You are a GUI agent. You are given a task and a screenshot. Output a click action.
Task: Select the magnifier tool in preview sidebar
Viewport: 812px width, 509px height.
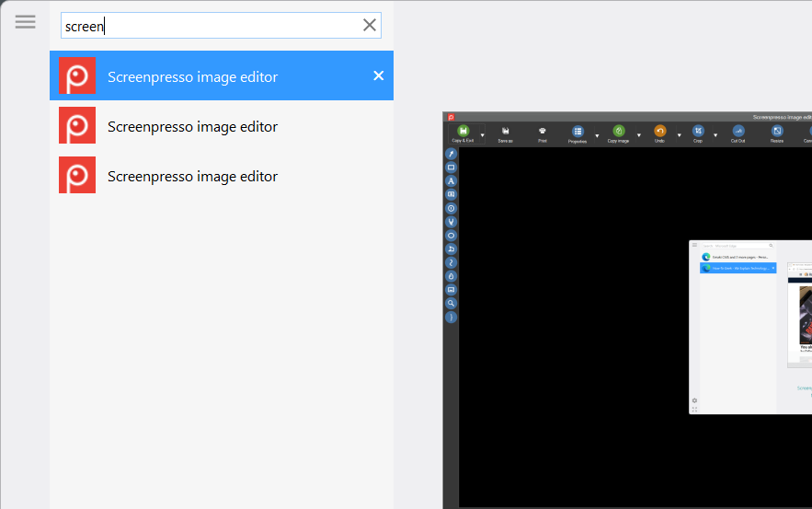[451, 303]
